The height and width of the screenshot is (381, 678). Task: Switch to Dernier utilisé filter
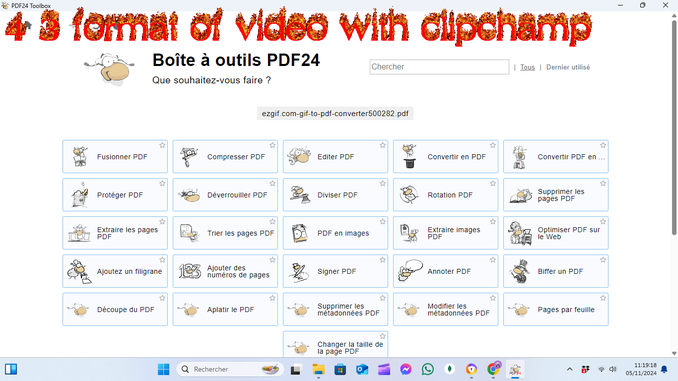pos(568,67)
